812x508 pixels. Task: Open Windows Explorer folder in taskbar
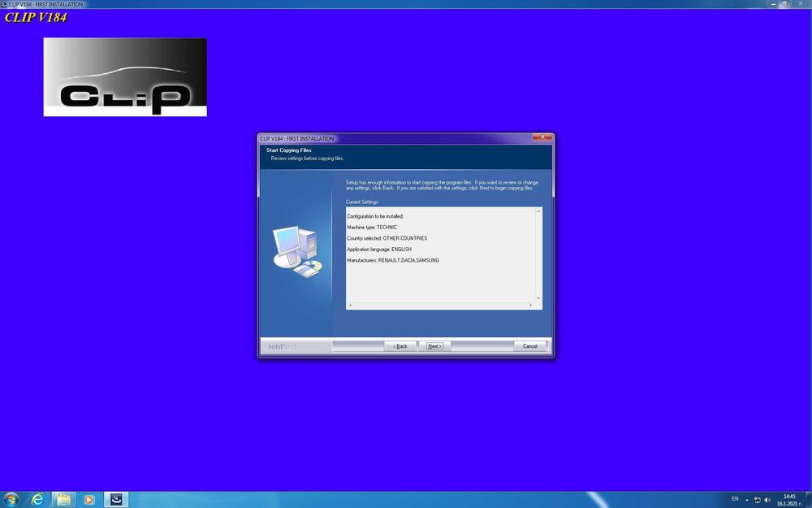(x=63, y=500)
